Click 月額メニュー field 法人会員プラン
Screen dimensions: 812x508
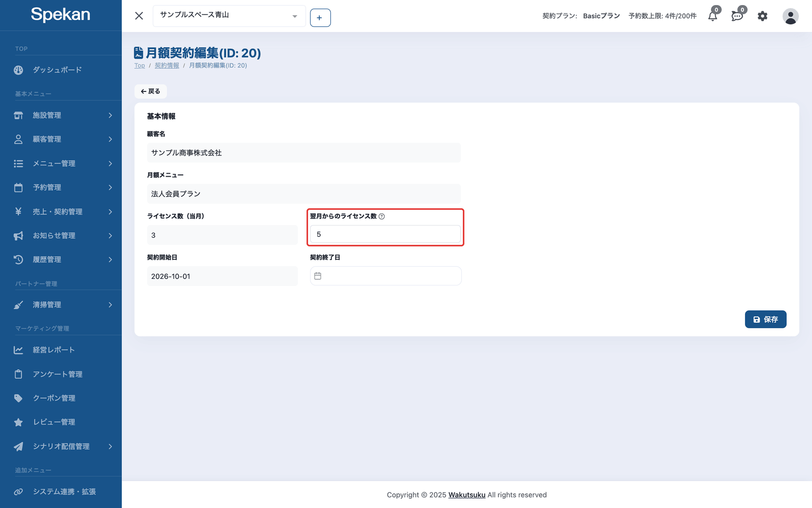(304, 194)
